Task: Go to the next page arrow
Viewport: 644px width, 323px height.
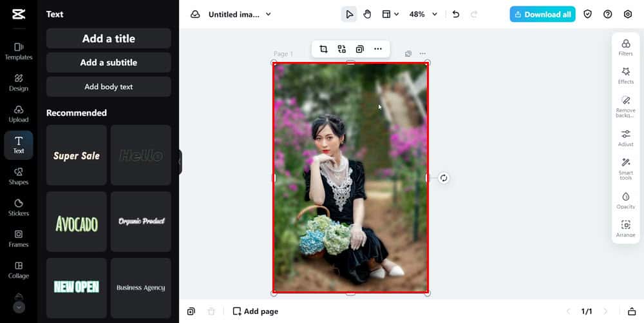Action: click(605, 311)
